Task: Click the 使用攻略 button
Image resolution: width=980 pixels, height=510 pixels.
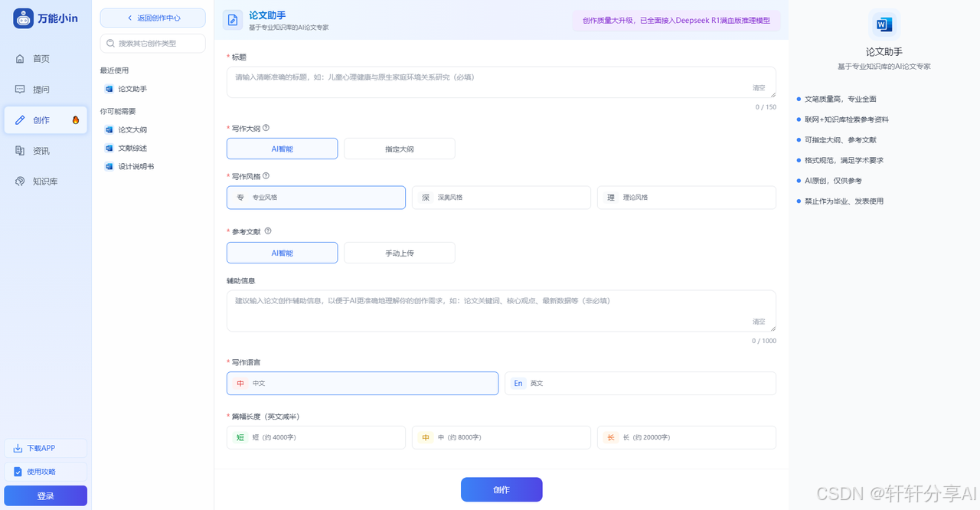Action: click(x=45, y=472)
